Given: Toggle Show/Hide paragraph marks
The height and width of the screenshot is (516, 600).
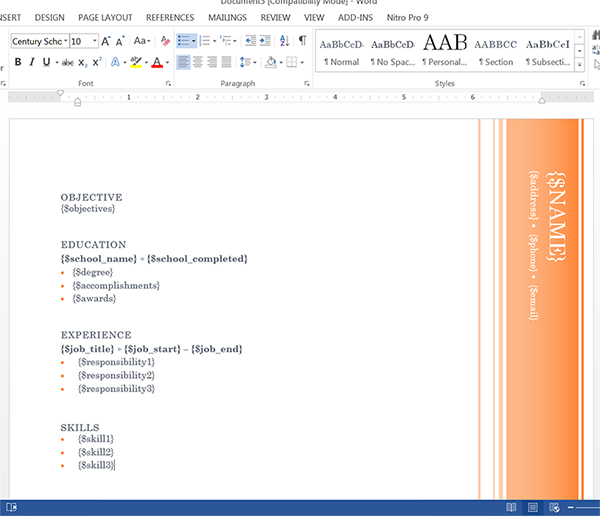Looking at the screenshot, I should tap(302, 40).
